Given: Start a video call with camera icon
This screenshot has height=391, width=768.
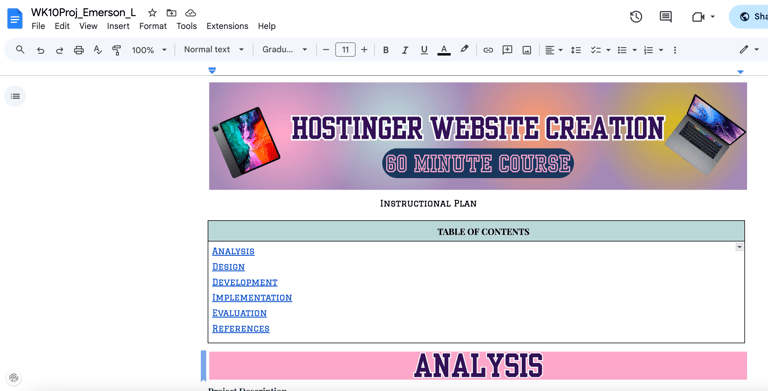Looking at the screenshot, I should 698,17.
